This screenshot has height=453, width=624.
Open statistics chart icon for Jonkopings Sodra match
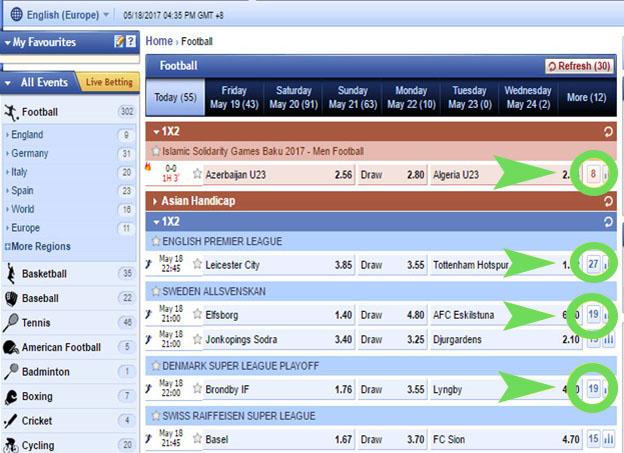pos(608,340)
